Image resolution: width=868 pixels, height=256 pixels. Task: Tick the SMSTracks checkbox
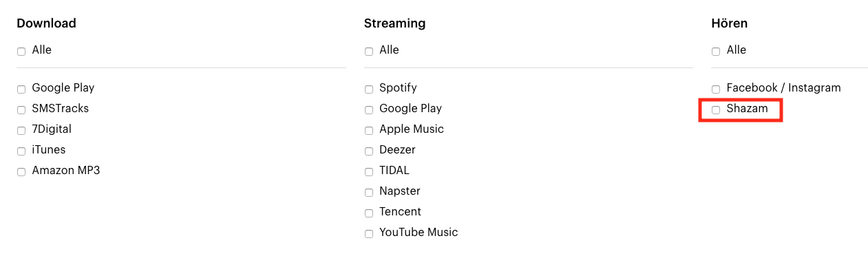tap(21, 110)
